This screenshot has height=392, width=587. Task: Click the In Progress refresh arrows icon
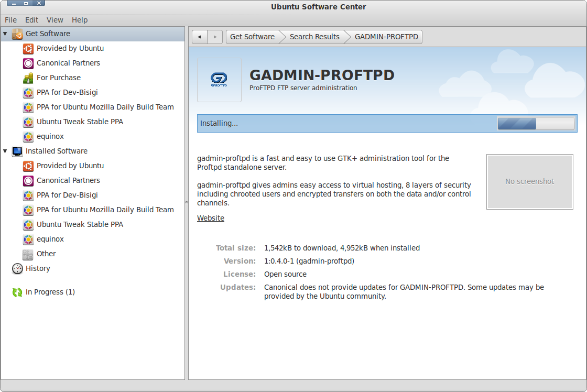point(17,292)
